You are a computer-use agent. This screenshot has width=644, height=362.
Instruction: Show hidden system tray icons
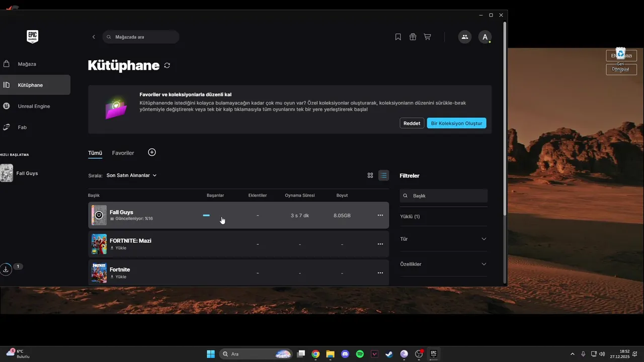(572, 354)
